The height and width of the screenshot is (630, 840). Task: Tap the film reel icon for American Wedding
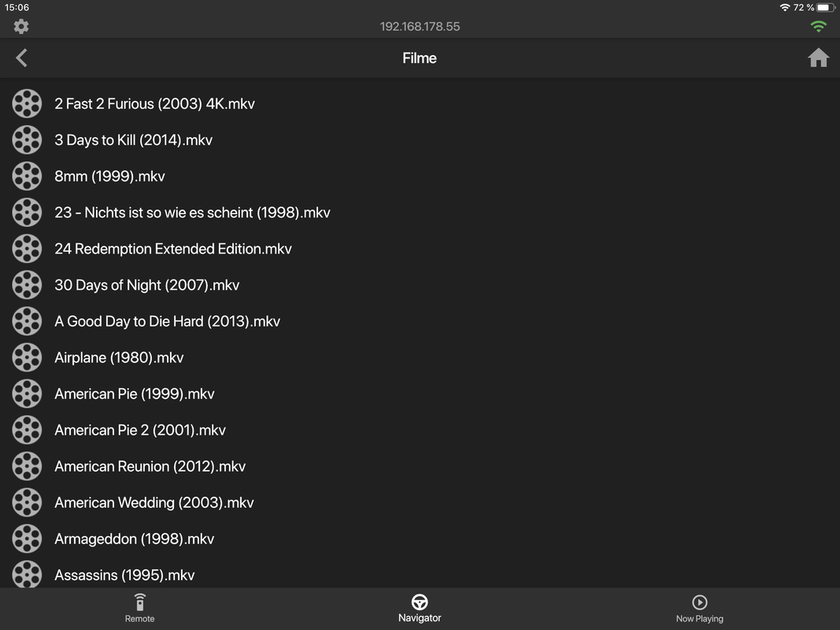[27, 502]
